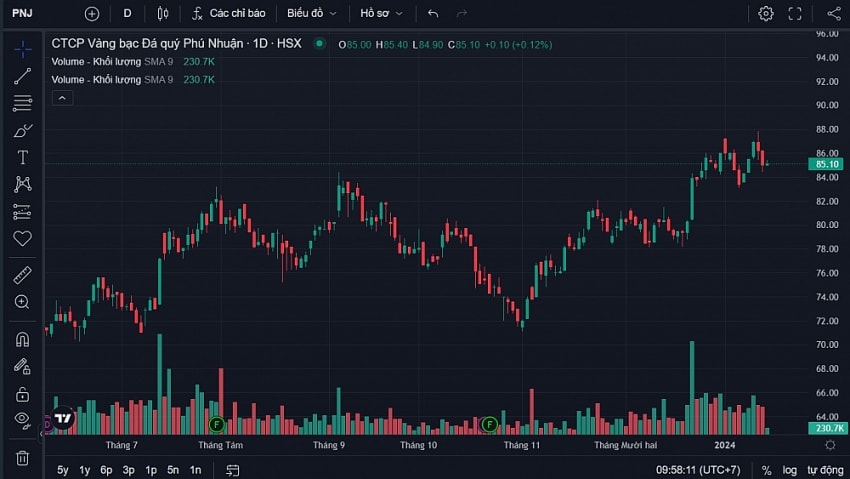Undo the last chart action
The width and height of the screenshot is (850, 479).
(433, 14)
